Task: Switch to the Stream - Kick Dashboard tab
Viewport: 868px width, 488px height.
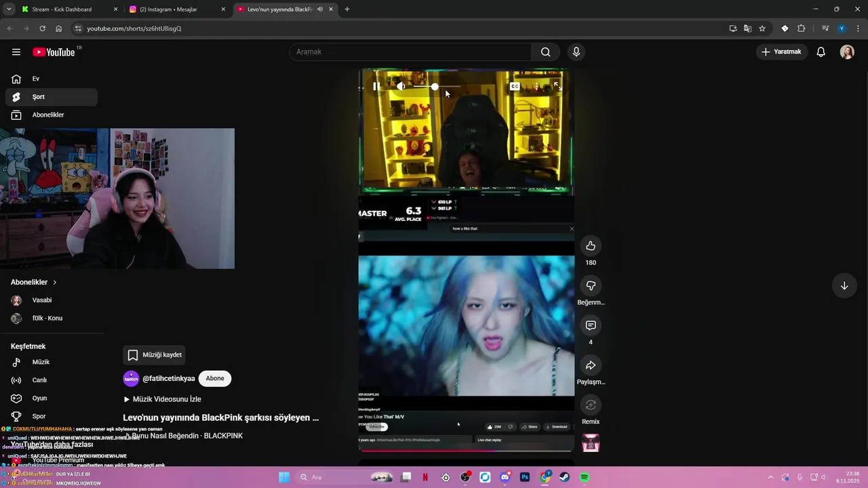Action: tap(61, 9)
